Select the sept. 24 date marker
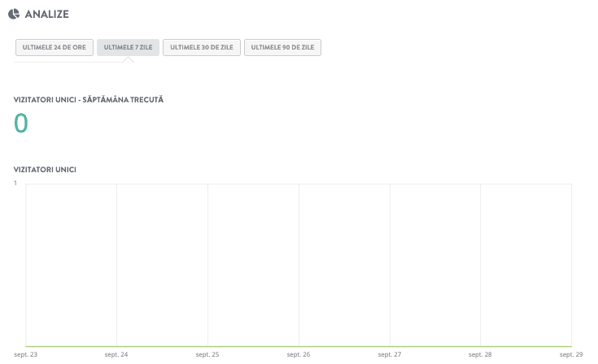This screenshot has width=598, height=364. coord(116,355)
